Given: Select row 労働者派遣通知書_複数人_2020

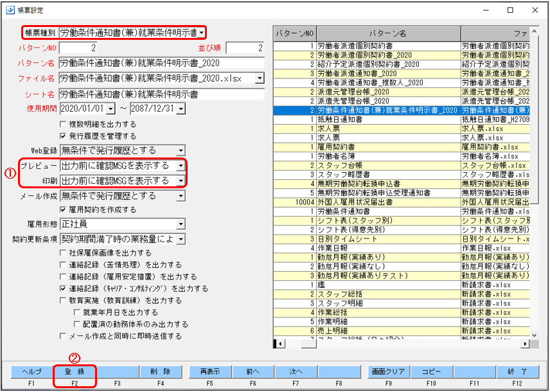Looking at the screenshot, I should (402, 83).
